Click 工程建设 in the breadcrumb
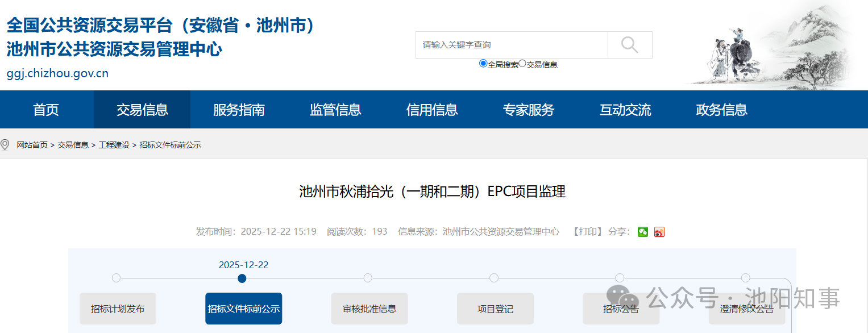This screenshot has width=868, height=333. pyautogui.click(x=114, y=145)
